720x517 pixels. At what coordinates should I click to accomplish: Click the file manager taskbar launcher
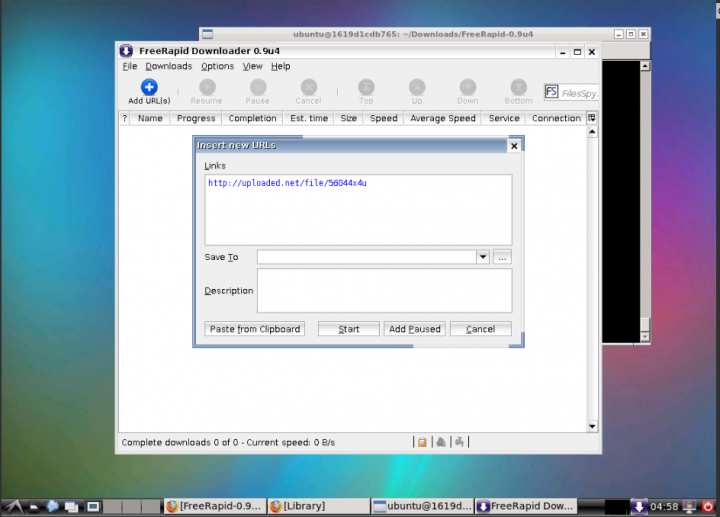pyautogui.click(x=34, y=506)
